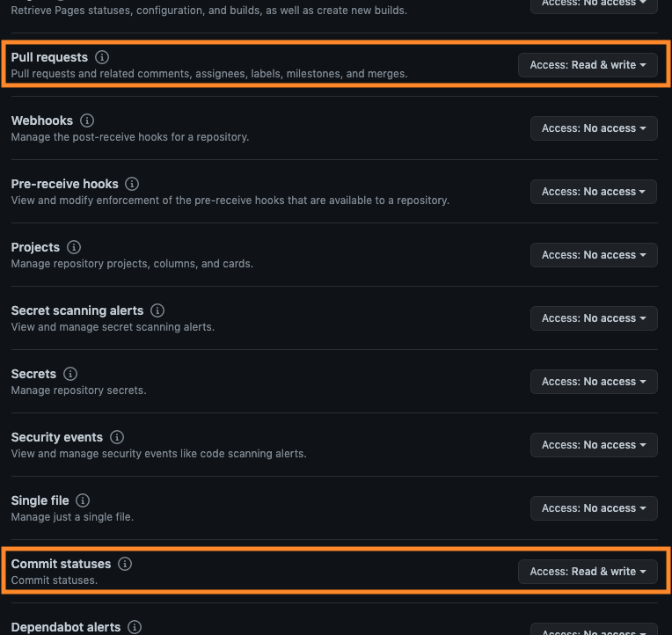Expand Secret scanning alerts access menu
Image resolution: width=672 pixels, height=635 pixels.
click(594, 318)
